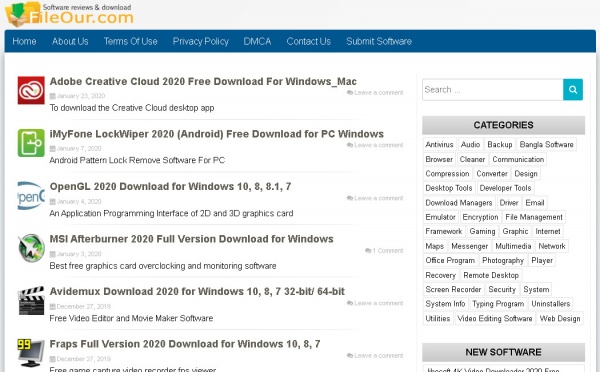The image size is (600, 372).
Task: Open the iMyFone LockWiper green icon
Action: click(x=31, y=143)
